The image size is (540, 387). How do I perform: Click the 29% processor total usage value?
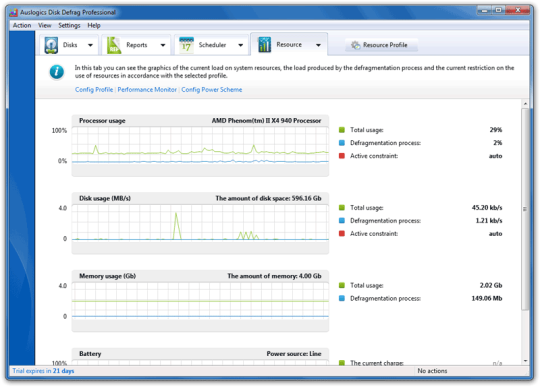pyautogui.click(x=496, y=130)
